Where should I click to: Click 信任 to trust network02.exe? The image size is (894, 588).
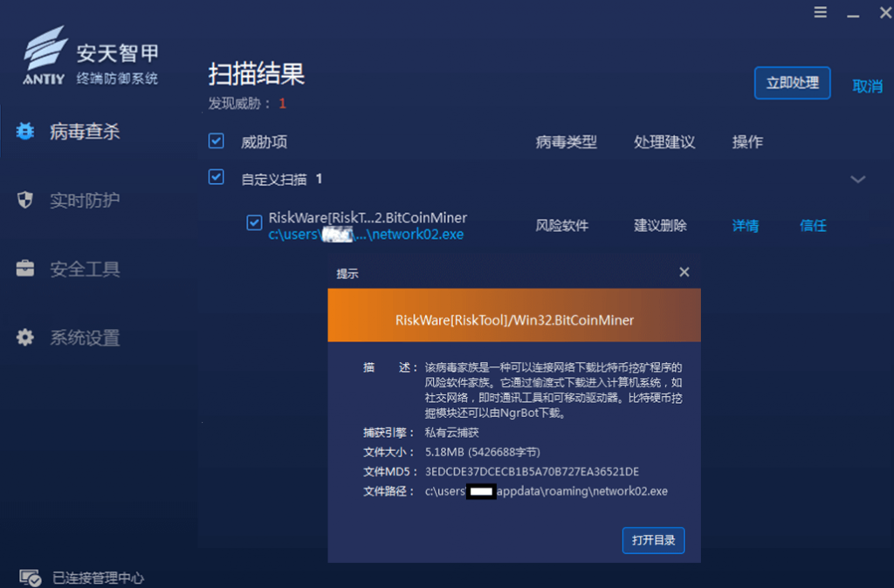tap(813, 226)
